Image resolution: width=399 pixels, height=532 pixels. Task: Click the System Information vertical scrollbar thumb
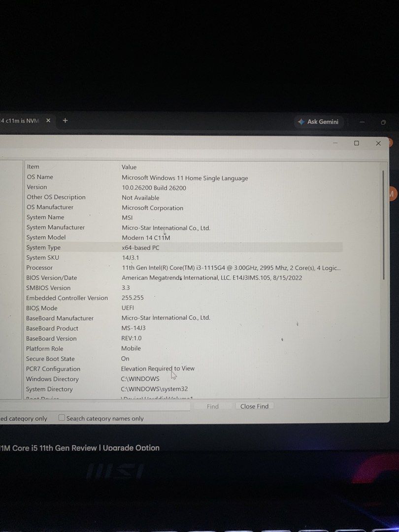pos(384,225)
